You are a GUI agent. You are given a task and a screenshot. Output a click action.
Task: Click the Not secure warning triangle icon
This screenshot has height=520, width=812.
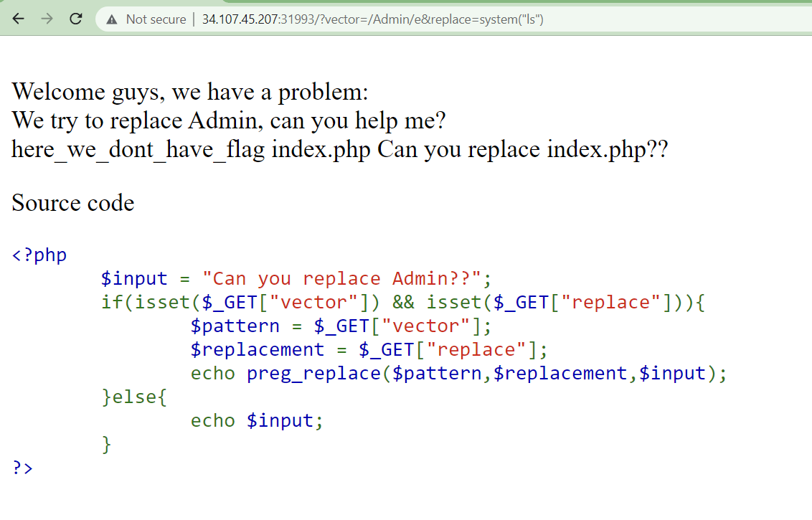[111, 20]
